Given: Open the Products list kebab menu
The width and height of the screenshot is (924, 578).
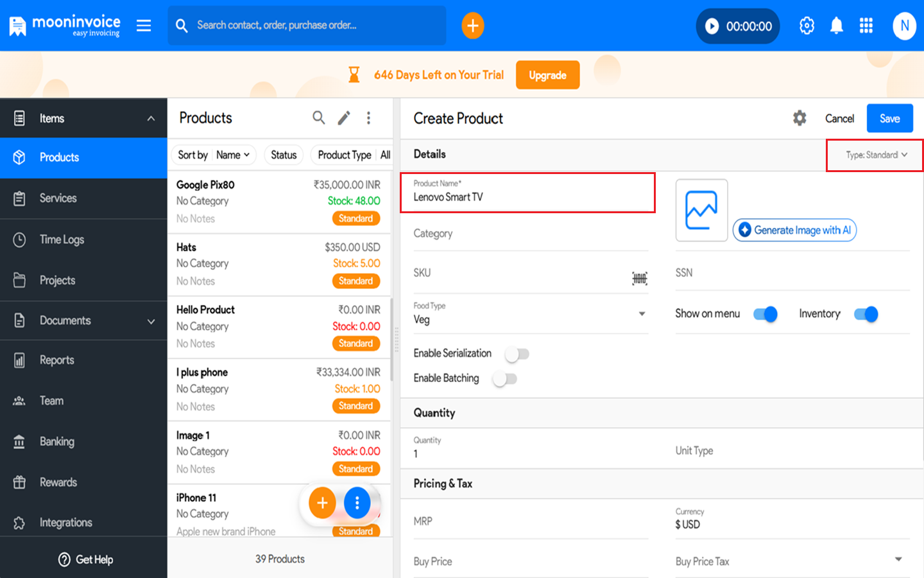Looking at the screenshot, I should click(368, 118).
